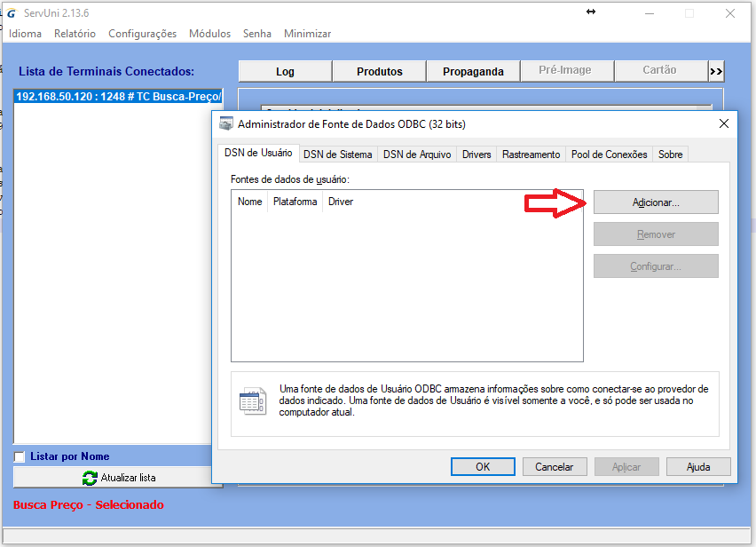756x547 pixels.
Task: Go to Rastreamento tab
Action: [x=531, y=155]
